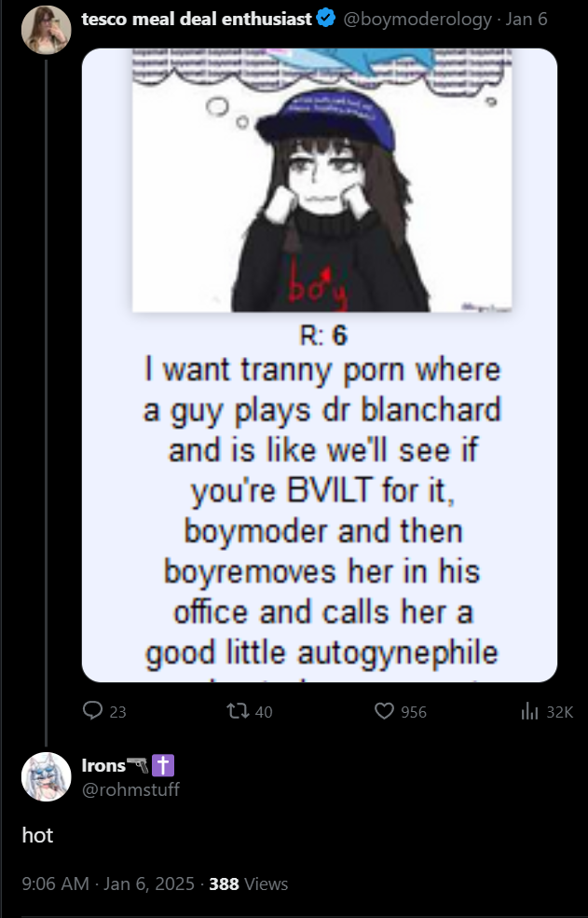The height and width of the screenshot is (918, 588).
Task: Open the "Jan 6" post date link
Action: click(x=526, y=20)
